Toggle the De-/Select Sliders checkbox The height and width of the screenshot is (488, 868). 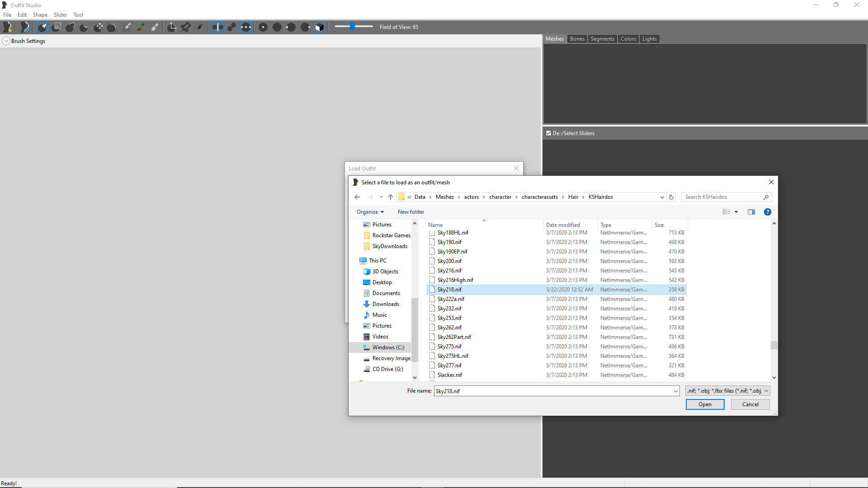[548, 133]
